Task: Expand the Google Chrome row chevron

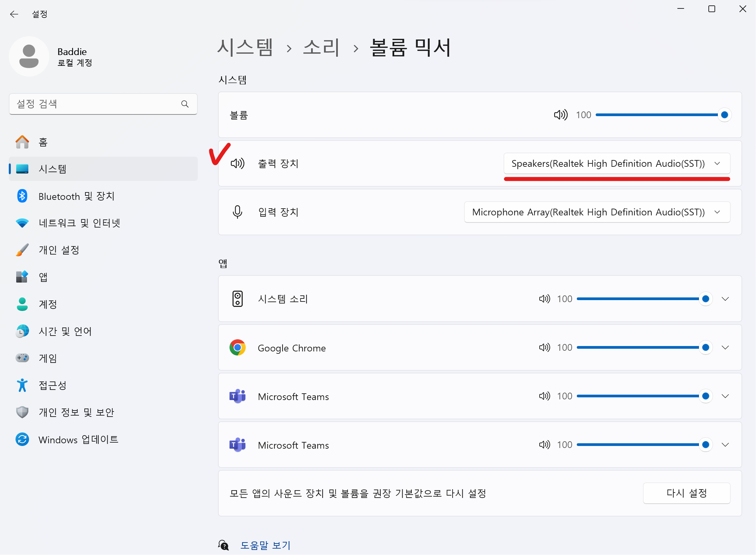Action: (x=725, y=347)
